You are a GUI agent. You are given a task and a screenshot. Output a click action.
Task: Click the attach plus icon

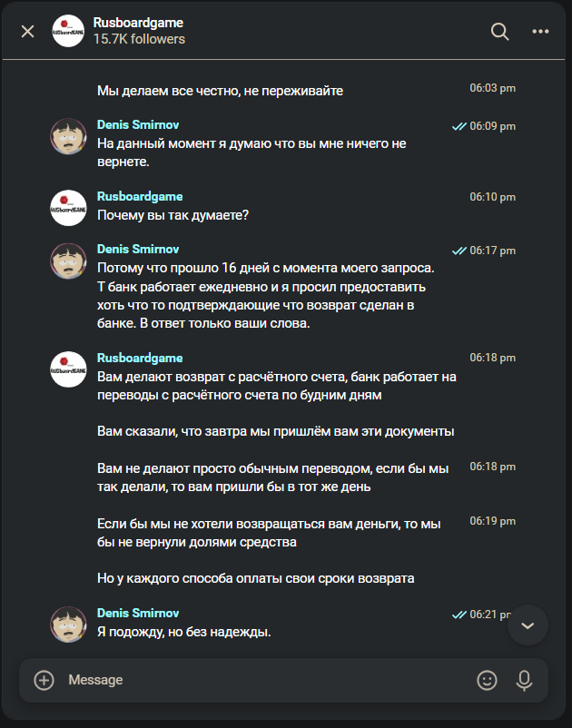click(44, 680)
